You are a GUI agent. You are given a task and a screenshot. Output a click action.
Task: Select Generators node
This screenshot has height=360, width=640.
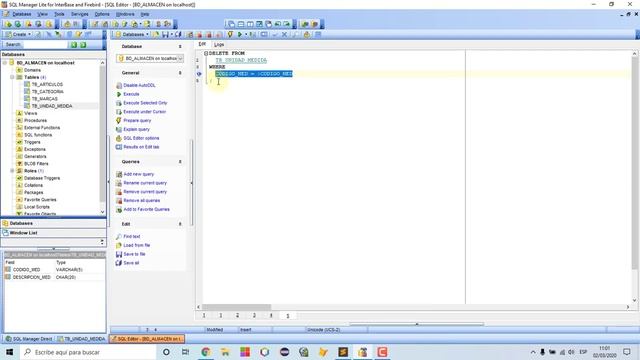tap(35, 156)
